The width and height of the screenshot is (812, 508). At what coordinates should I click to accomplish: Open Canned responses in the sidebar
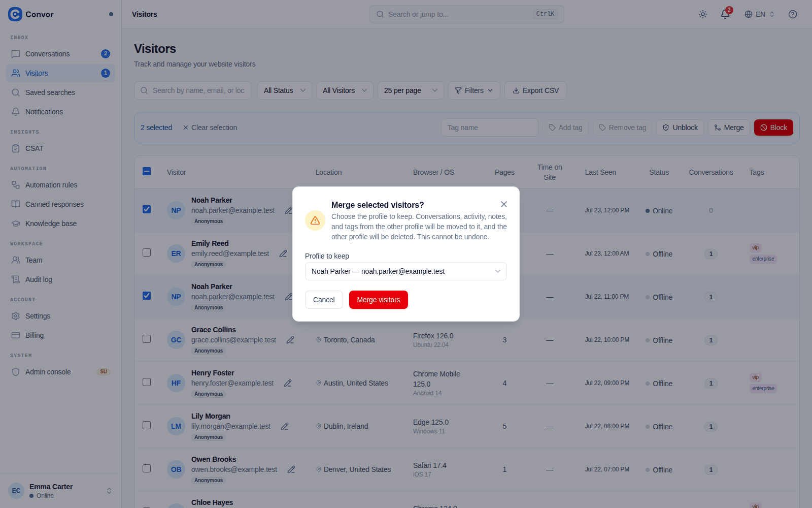61,204
